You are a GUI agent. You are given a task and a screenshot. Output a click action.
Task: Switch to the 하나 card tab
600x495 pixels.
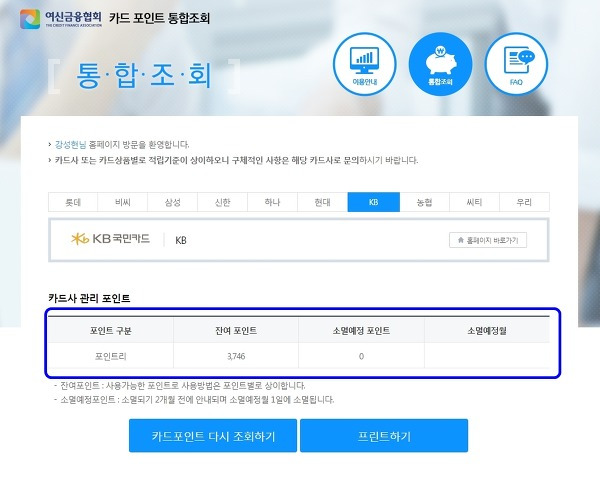pyautogui.click(x=272, y=202)
